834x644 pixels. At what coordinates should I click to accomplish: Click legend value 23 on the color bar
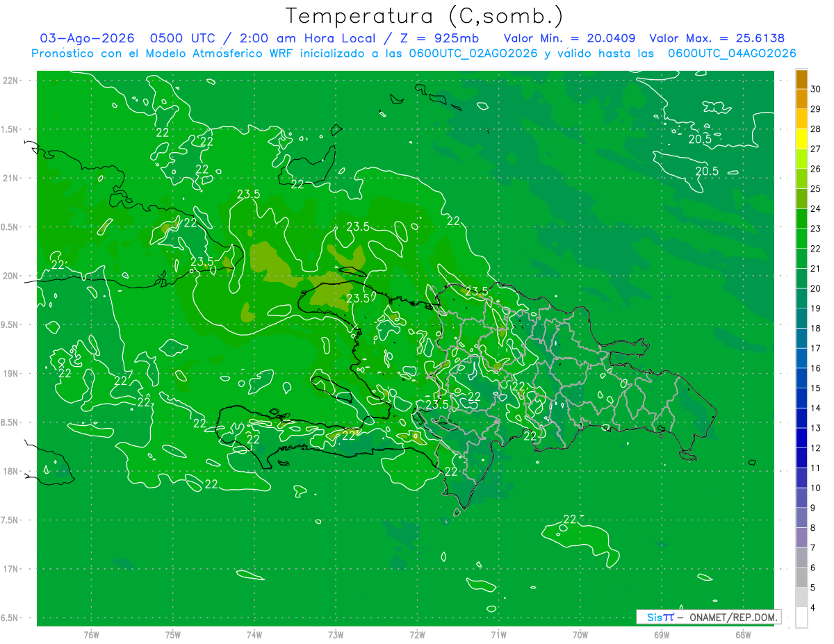(x=816, y=229)
